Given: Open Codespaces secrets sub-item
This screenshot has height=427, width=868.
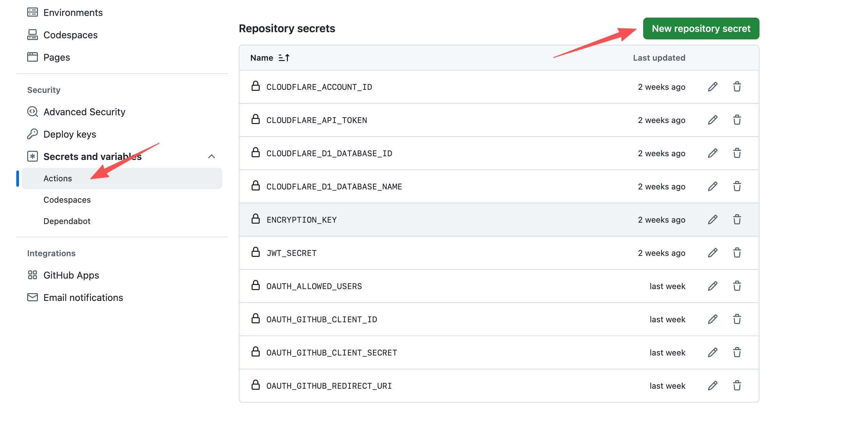Looking at the screenshot, I should [x=67, y=200].
